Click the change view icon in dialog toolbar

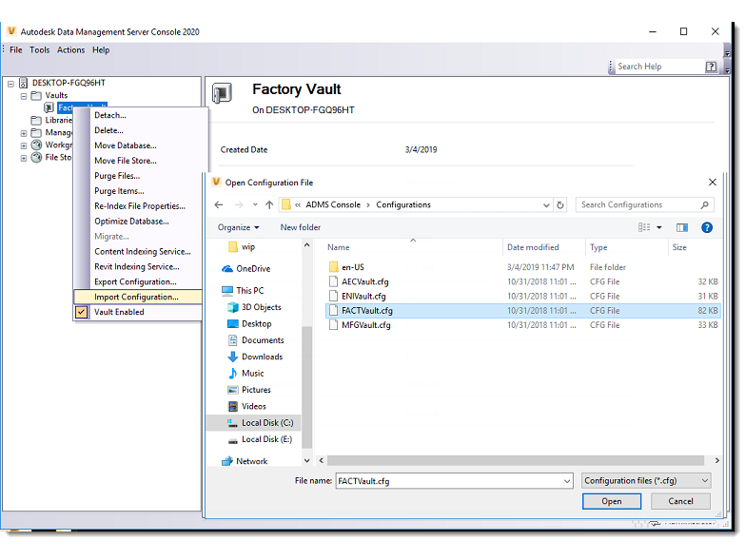644,227
